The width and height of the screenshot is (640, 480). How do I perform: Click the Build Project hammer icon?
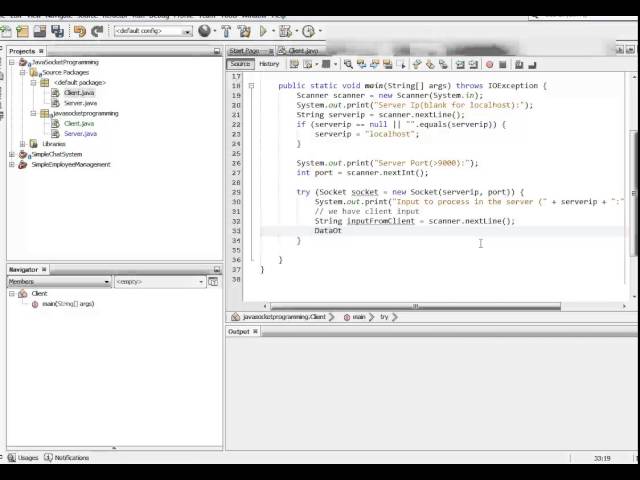tap(226, 31)
